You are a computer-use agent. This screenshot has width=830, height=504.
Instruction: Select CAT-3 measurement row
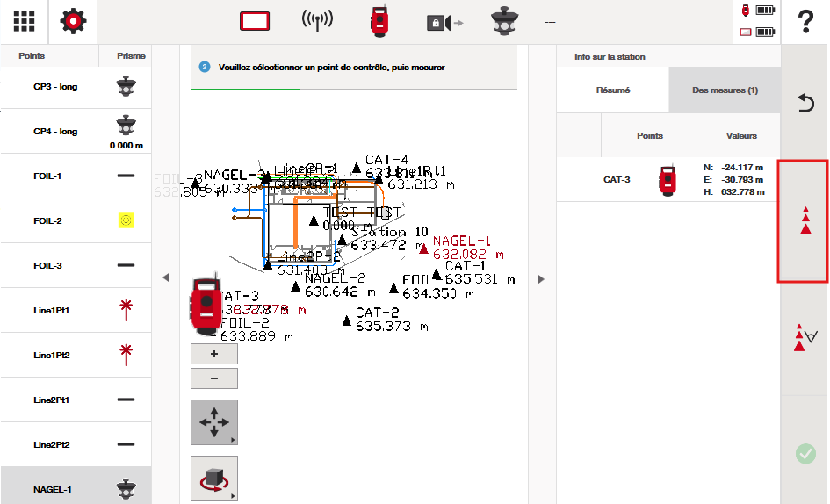click(x=668, y=180)
